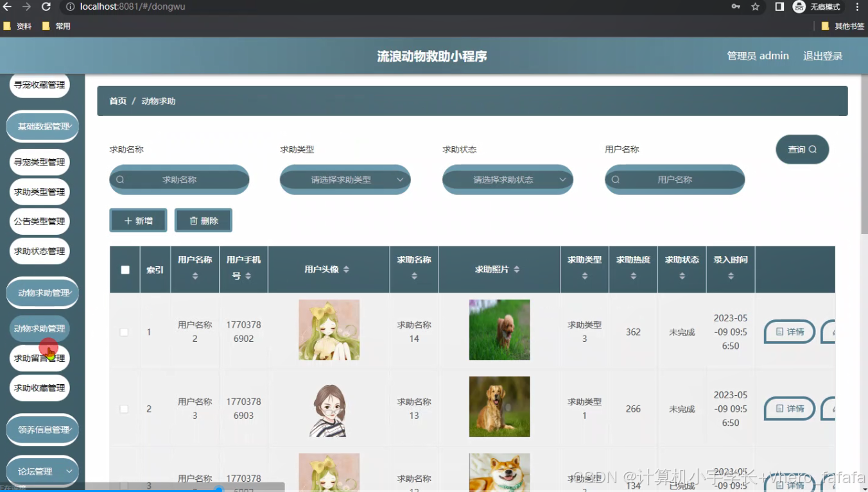Go back using browser back arrow
Screen dimensions: 868x492
coord(7,7)
